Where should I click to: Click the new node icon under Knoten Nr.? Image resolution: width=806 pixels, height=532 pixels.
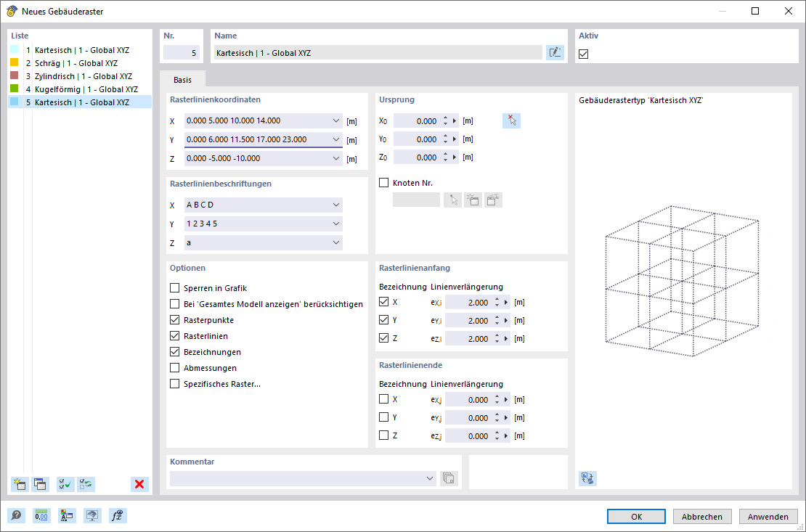(x=473, y=200)
